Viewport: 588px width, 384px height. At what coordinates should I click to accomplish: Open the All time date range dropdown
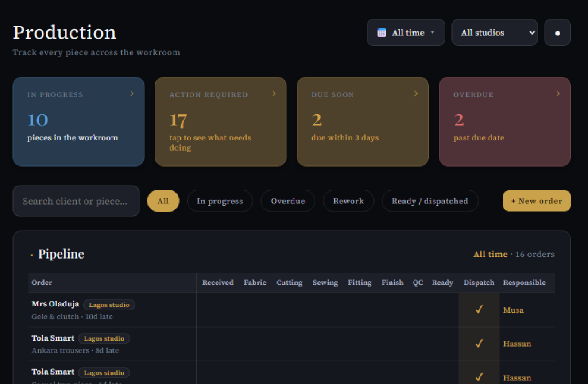406,32
